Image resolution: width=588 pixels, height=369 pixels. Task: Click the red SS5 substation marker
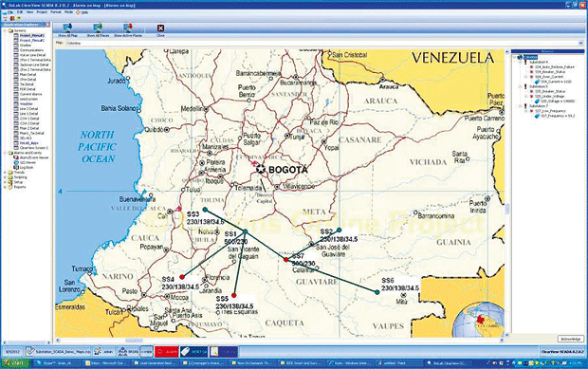[234, 296]
